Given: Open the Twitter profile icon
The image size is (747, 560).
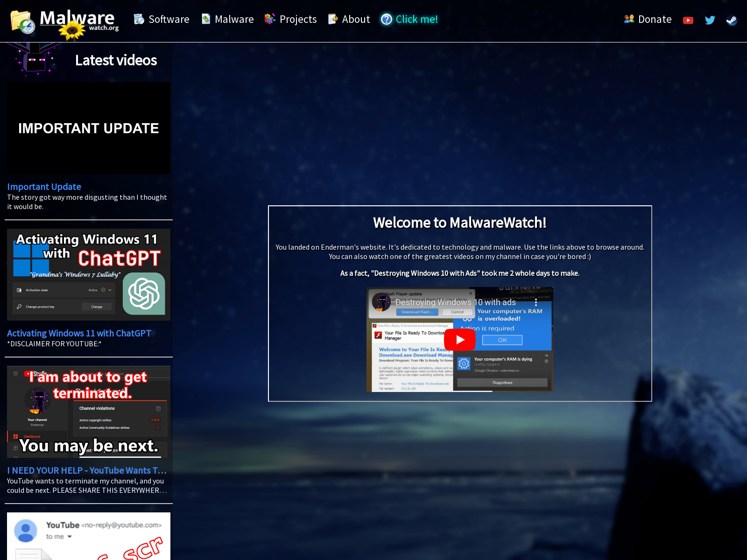Looking at the screenshot, I should (x=710, y=20).
